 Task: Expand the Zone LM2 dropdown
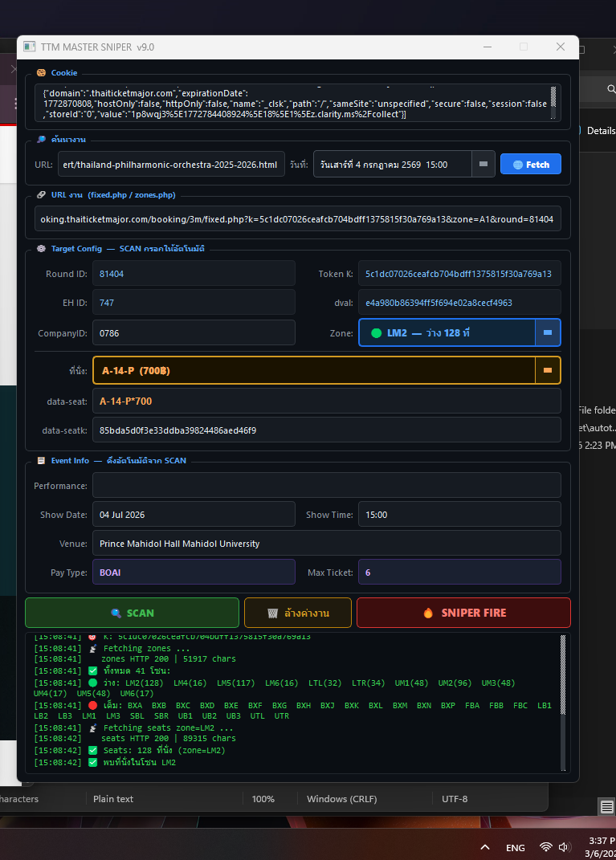tap(548, 332)
